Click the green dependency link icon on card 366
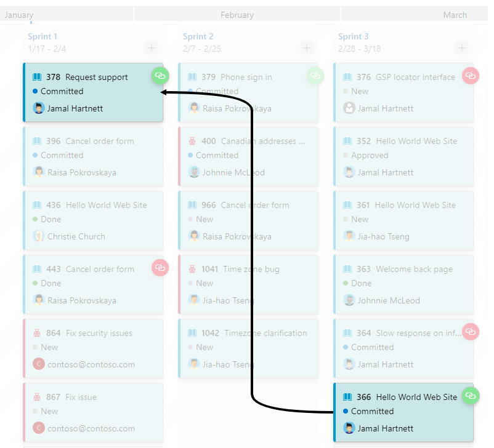Viewport: 494px width, 448px height. [x=471, y=396]
